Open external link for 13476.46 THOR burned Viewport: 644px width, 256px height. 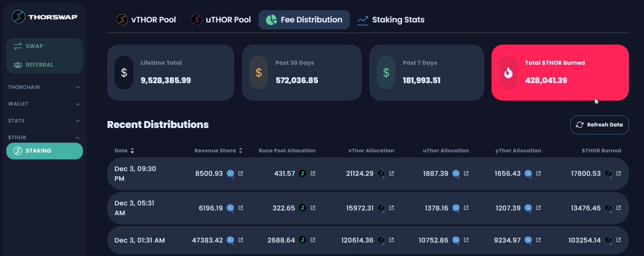click(x=618, y=208)
